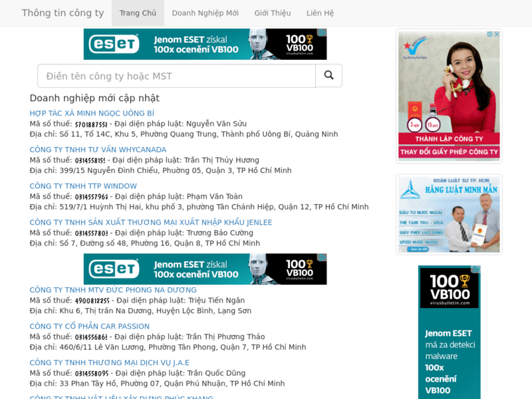532x399 pixels.
Task: Go to Doanh Nghiệp Mới menu item
Action: pos(205,13)
